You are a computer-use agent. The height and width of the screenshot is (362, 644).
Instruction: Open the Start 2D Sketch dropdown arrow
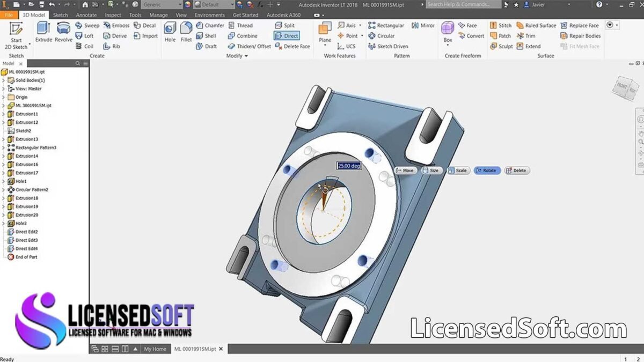coord(29,47)
